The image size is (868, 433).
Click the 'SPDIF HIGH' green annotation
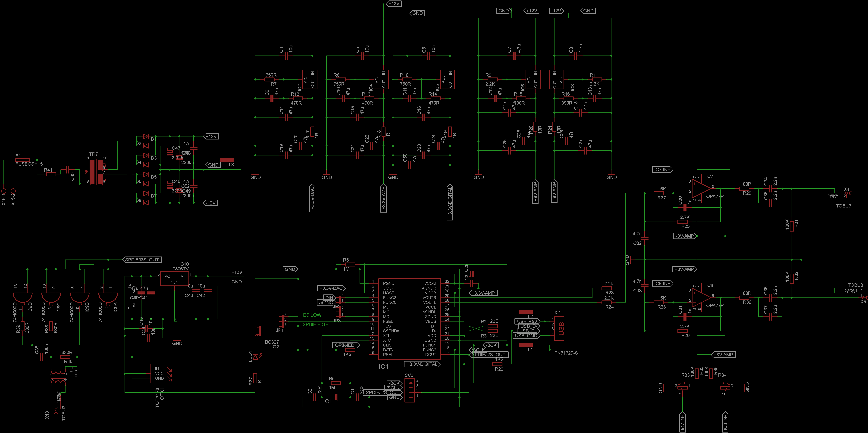[315, 324]
